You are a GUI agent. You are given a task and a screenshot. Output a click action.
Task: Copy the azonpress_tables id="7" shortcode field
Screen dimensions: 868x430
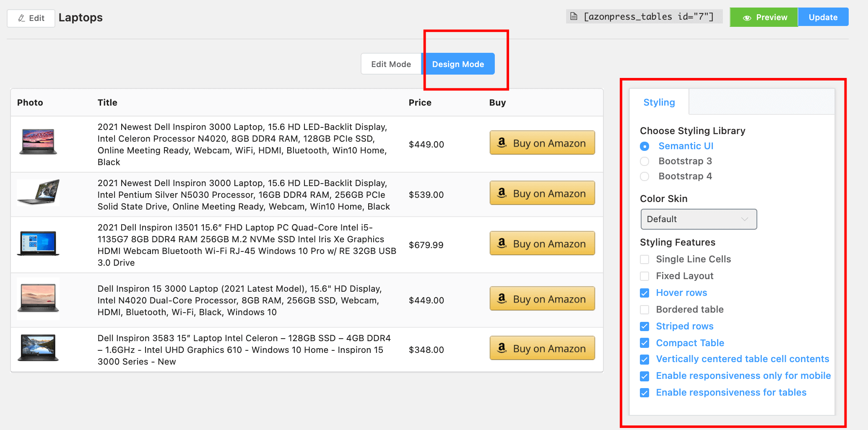click(644, 16)
